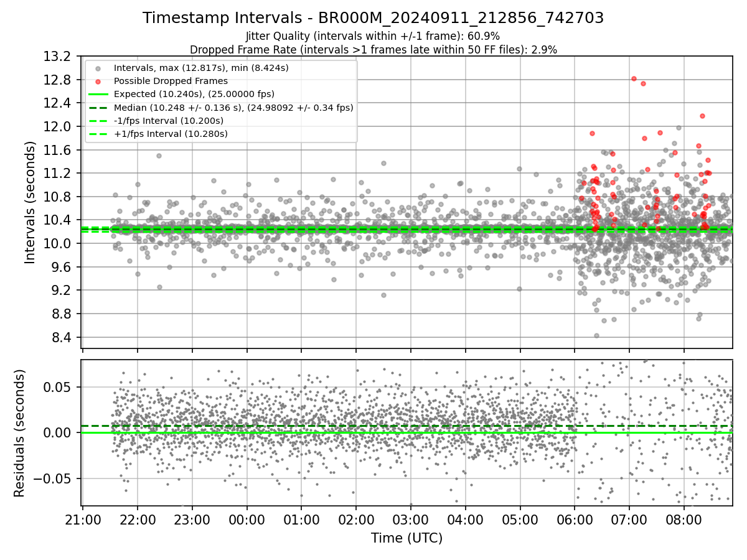
Task: Click the red dot marker beside "Possible Dropped Frames"
Action: pyautogui.click(x=99, y=81)
